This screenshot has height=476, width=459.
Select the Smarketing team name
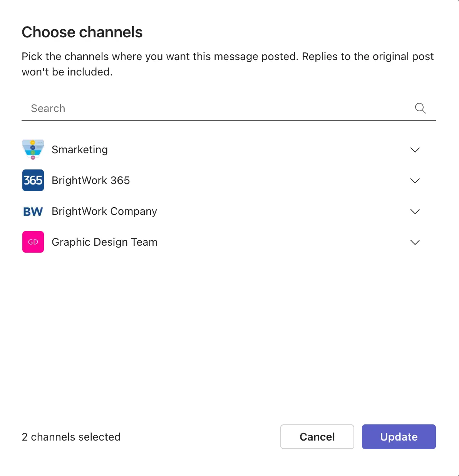80,149
